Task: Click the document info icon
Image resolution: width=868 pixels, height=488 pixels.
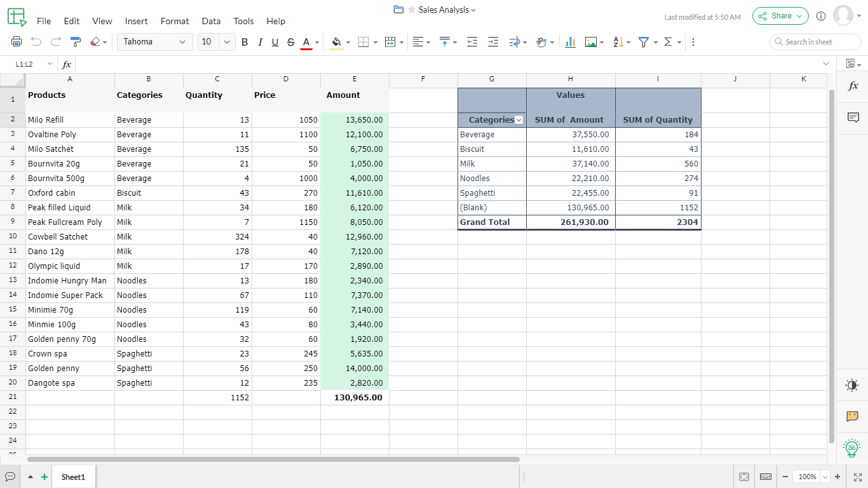Action: [x=820, y=16]
